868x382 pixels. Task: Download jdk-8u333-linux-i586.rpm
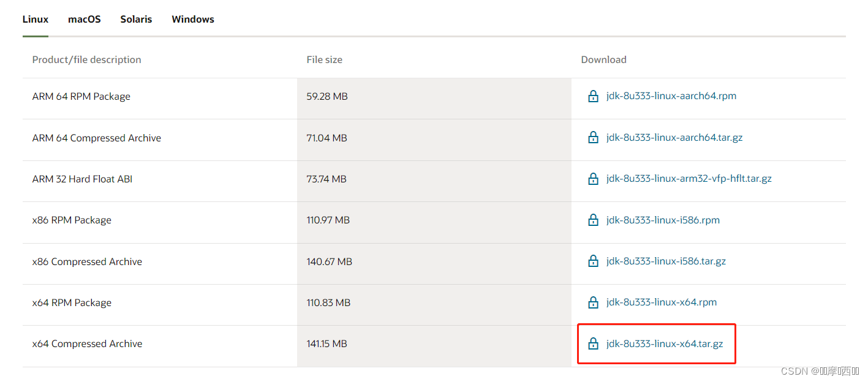point(663,220)
